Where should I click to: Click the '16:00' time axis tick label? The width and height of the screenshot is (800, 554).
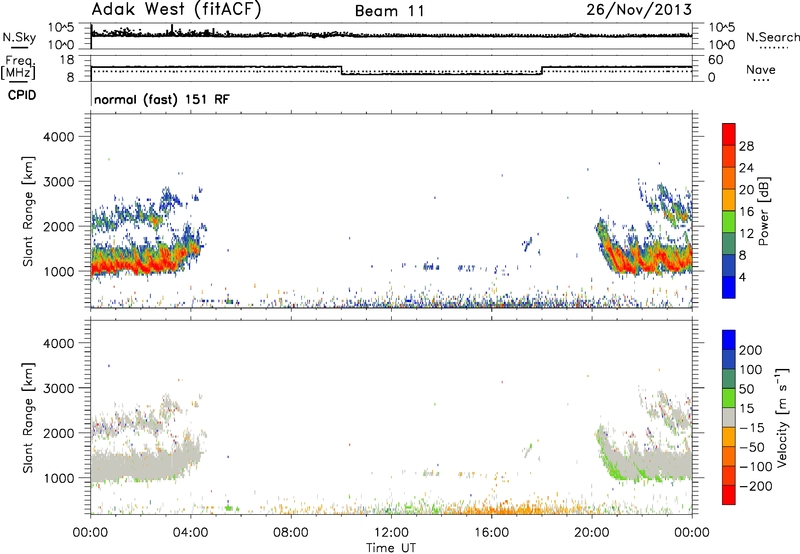click(x=491, y=533)
